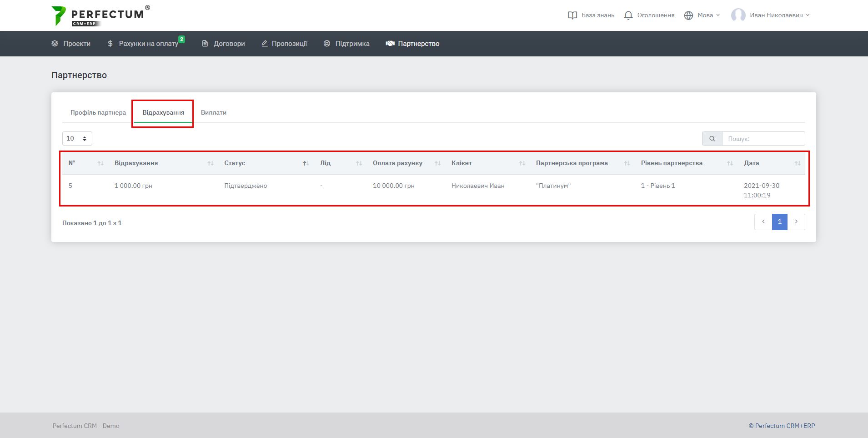Click the globe language icon

[688, 15]
